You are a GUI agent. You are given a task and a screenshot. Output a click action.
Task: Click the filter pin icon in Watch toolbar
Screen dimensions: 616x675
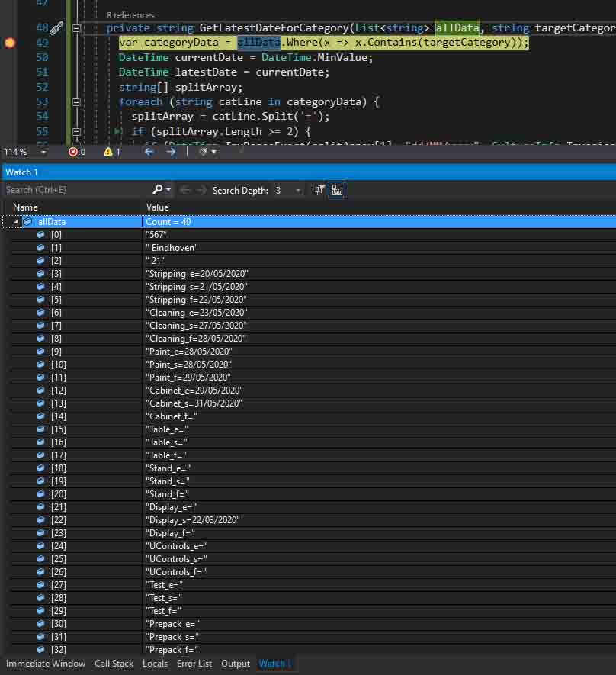[x=319, y=190]
